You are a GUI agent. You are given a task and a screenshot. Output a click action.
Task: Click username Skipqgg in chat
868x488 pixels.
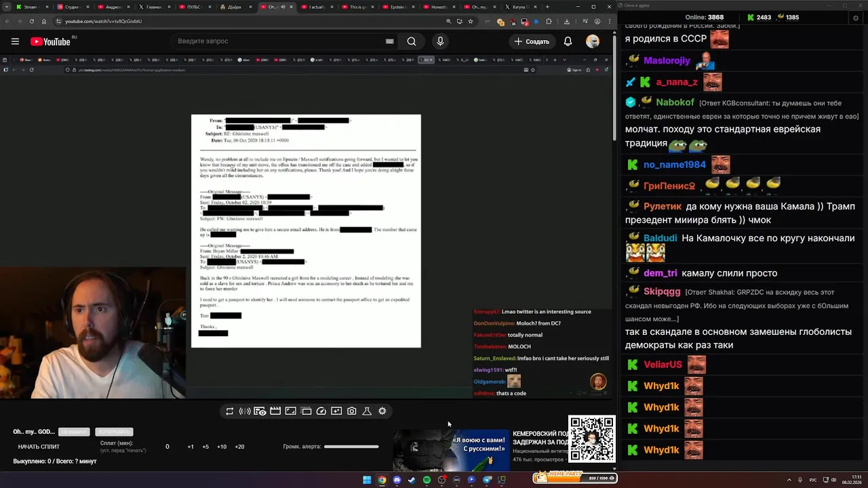(x=662, y=291)
